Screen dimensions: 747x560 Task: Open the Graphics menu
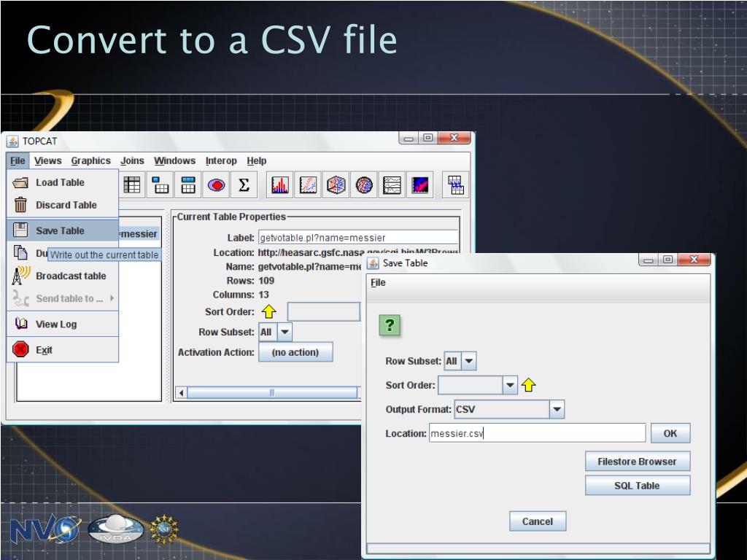point(90,161)
